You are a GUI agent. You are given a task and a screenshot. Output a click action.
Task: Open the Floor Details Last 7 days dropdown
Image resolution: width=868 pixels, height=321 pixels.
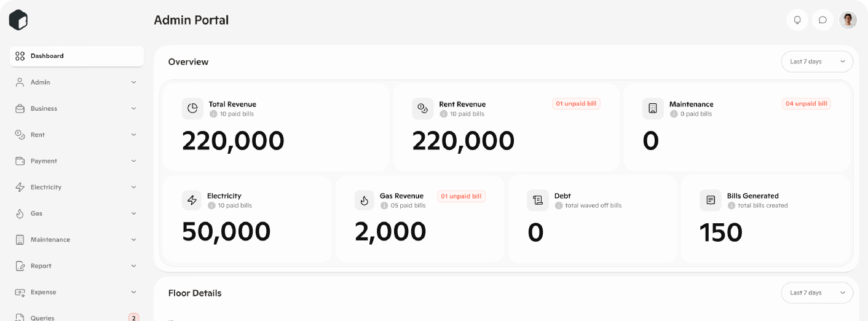click(817, 293)
